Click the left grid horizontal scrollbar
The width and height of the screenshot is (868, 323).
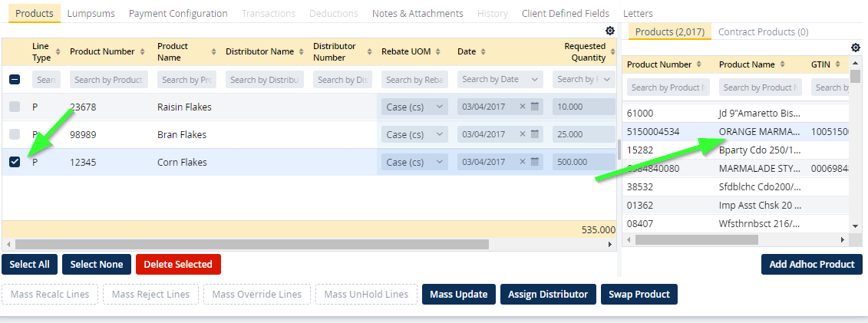[246, 244]
